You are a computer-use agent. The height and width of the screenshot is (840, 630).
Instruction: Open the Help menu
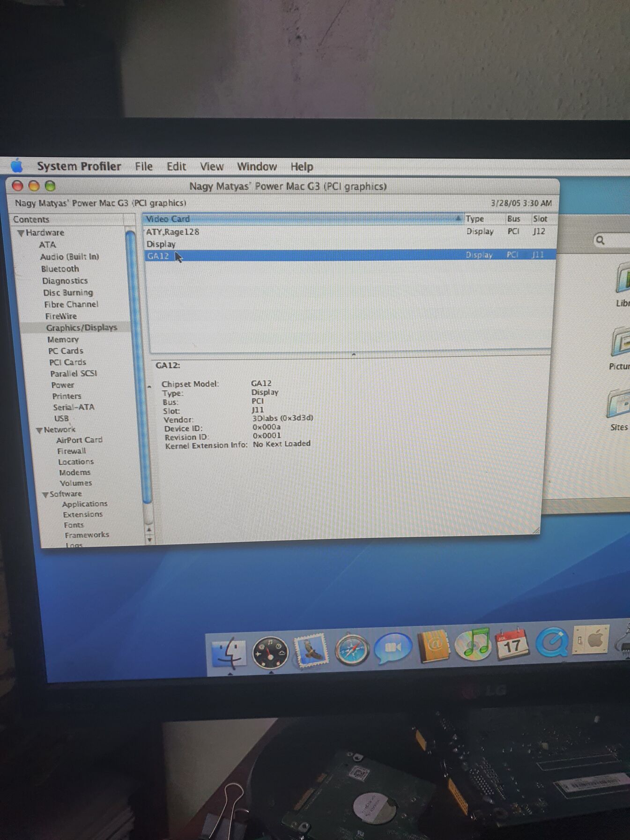coord(302,167)
